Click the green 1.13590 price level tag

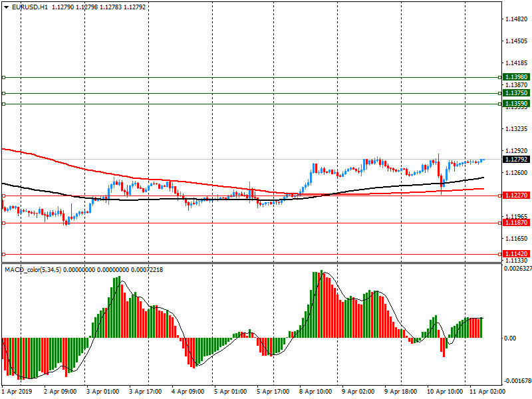click(516, 104)
